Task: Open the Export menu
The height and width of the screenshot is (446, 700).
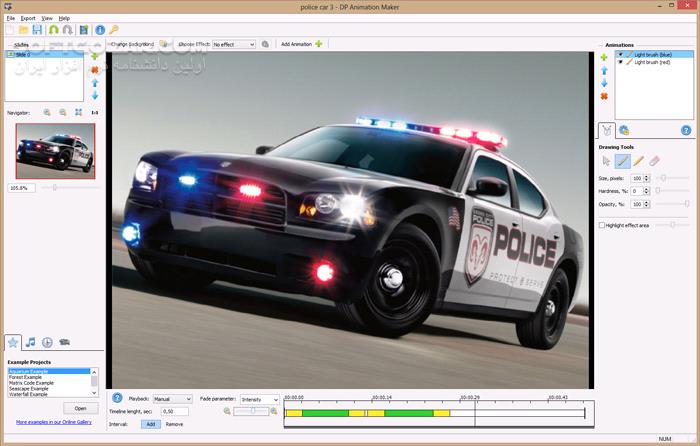Action: (28, 18)
